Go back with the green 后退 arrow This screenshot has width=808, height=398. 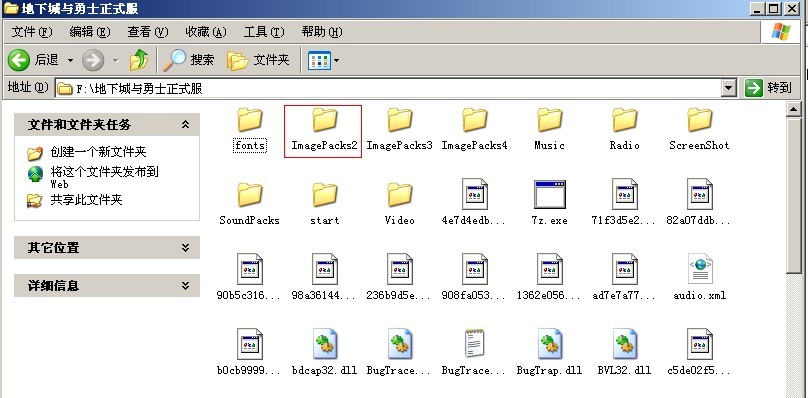coord(33,60)
